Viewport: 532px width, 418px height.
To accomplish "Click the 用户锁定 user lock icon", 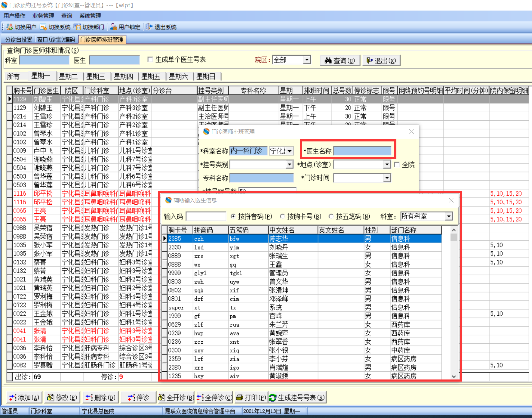I will tap(113, 27).
